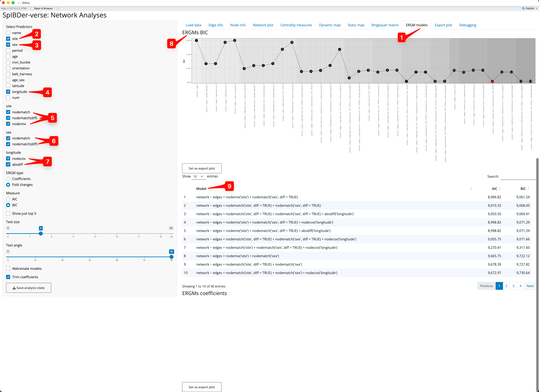This screenshot has width=539, height=392.
Task: Enable the belt_harness checkbox
Action: [x=8, y=74]
